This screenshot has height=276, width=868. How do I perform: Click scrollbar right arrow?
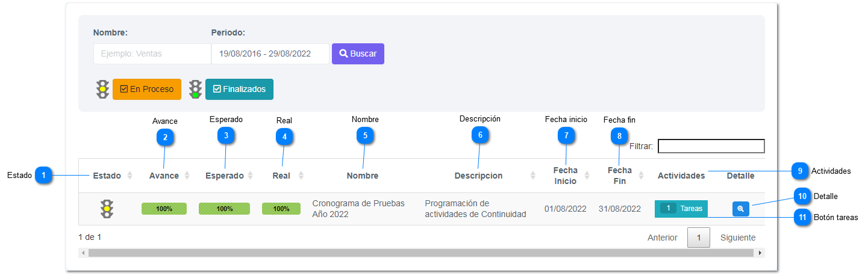[761, 253]
